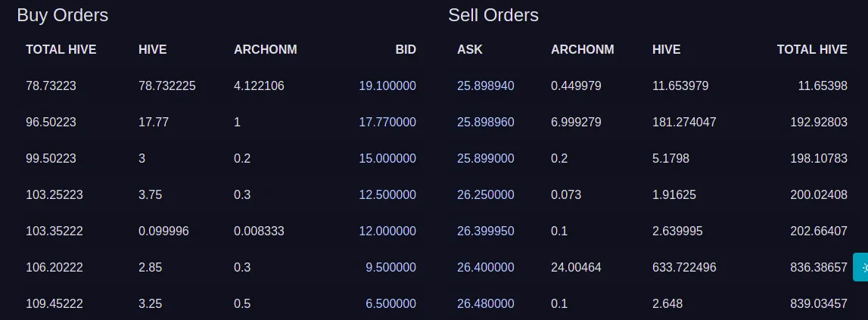The image size is (868, 320).
Task: Select the 19.100000 bid price
Action: pos(387,85)
